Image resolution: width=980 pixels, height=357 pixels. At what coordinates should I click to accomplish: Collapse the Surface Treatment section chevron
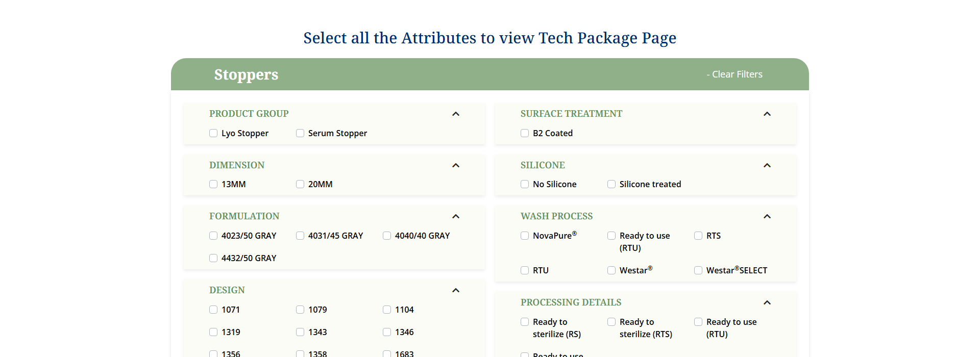[767, 114]
